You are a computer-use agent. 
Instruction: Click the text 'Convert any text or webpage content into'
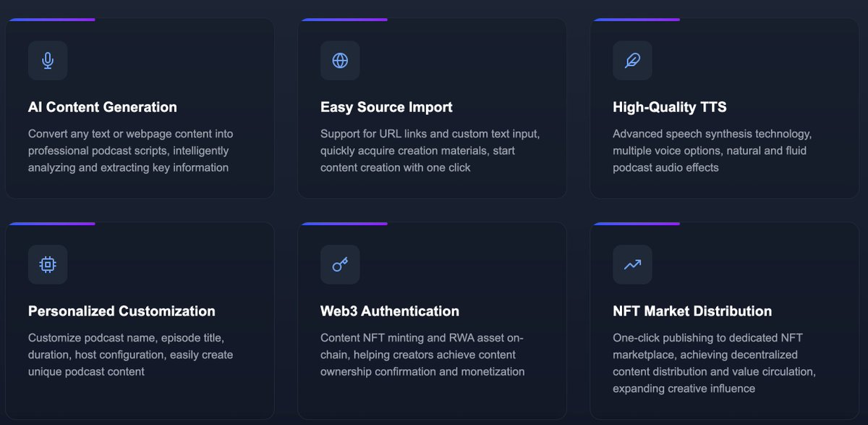(x=131, y=134)
